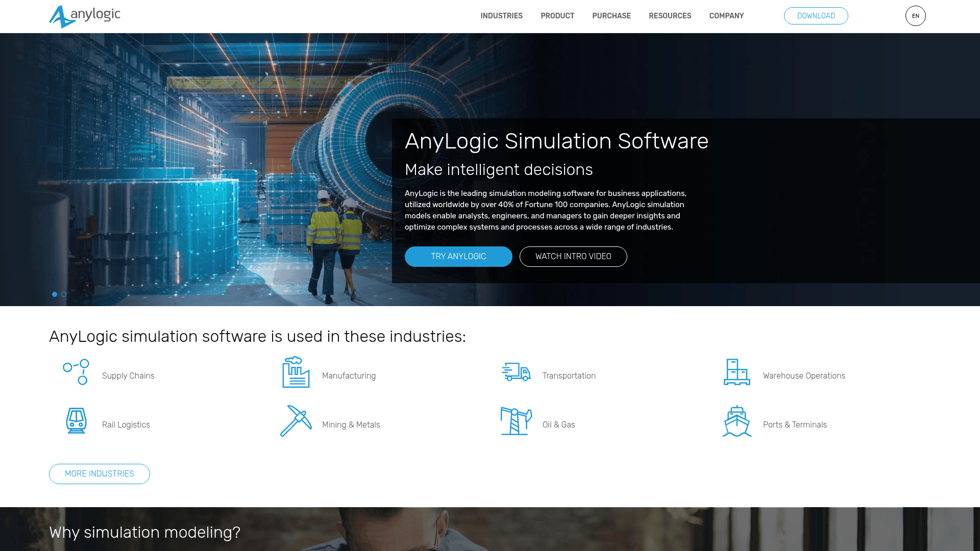Viewport: 980px width, 551px height.
Task: Select the Rail Logistics train icon
Action: pos(76,421)
